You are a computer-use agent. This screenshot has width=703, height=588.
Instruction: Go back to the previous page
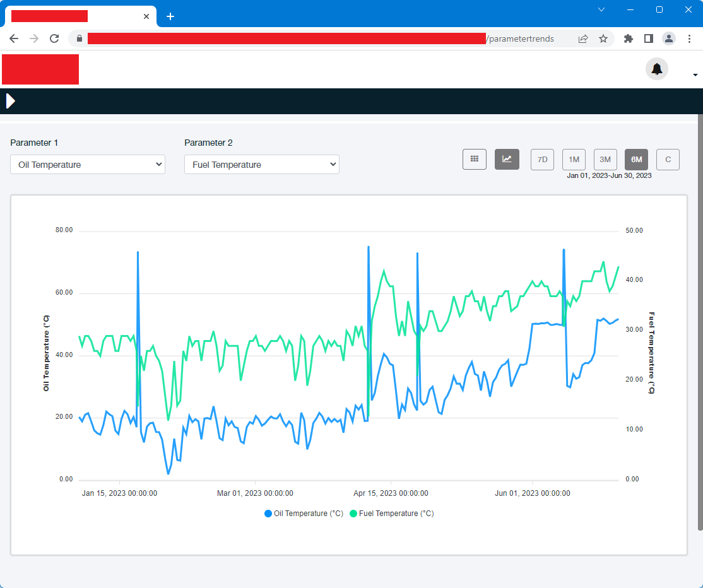14,38
